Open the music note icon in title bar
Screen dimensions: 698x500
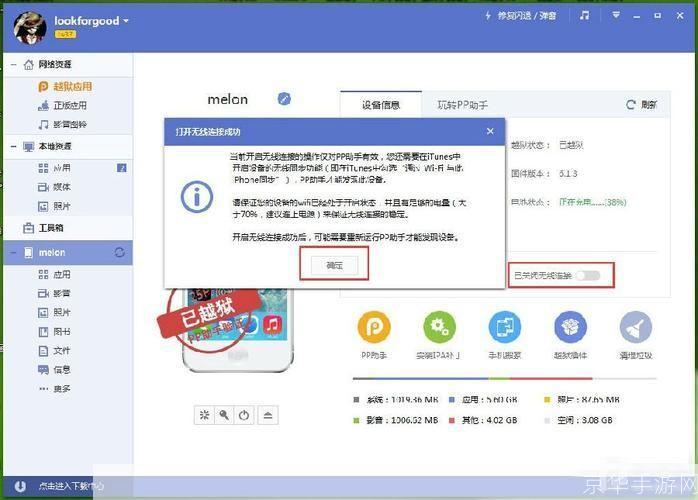point(584,16)
